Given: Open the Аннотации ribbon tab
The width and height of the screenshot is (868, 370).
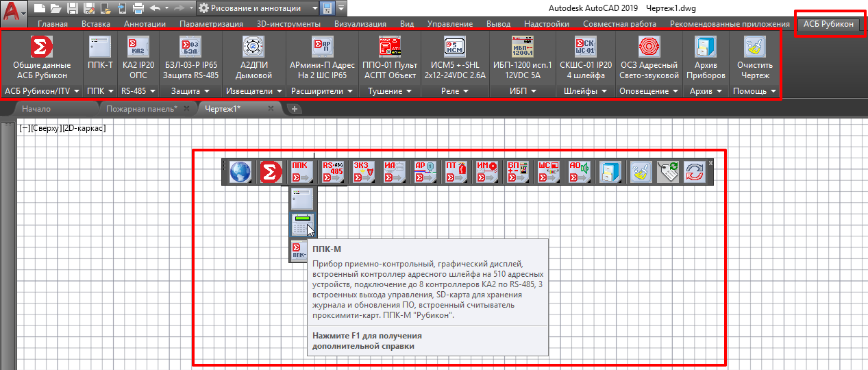Looking at the screenshot, I should click(x=145, y=24).
